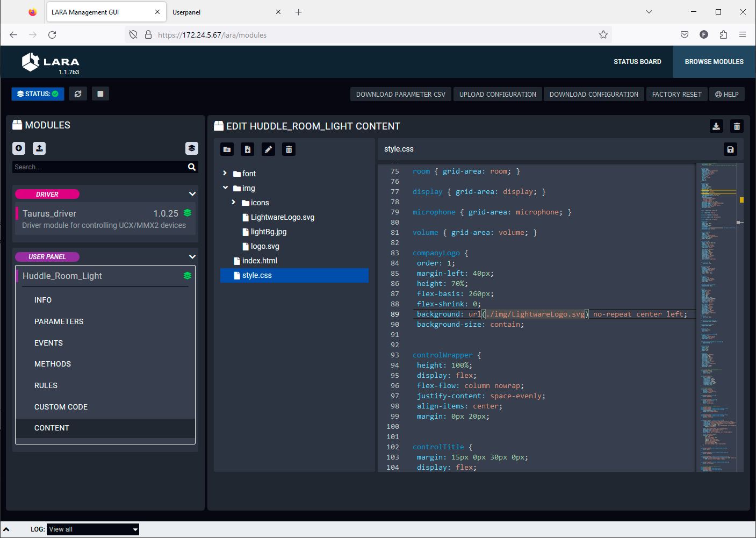Expand the font folder
The width and height of the screenshot is (756, 538).
(x=225, y=174)
